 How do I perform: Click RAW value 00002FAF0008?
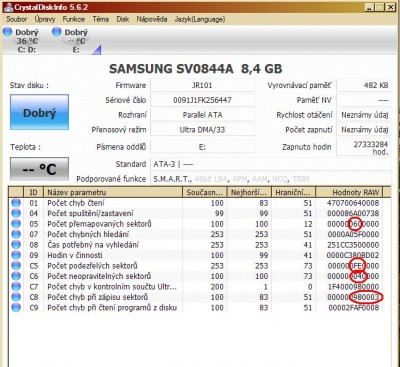tap(353, 308)
